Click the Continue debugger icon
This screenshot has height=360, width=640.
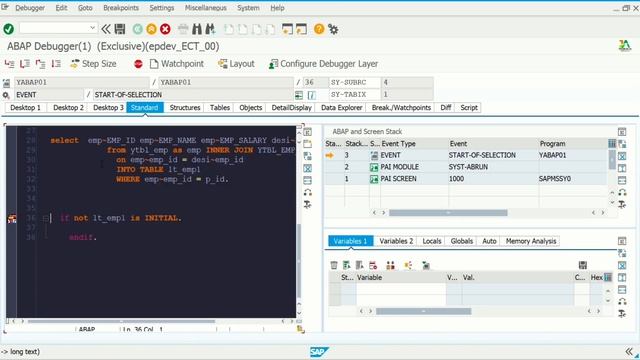click(x=56, y=64)
